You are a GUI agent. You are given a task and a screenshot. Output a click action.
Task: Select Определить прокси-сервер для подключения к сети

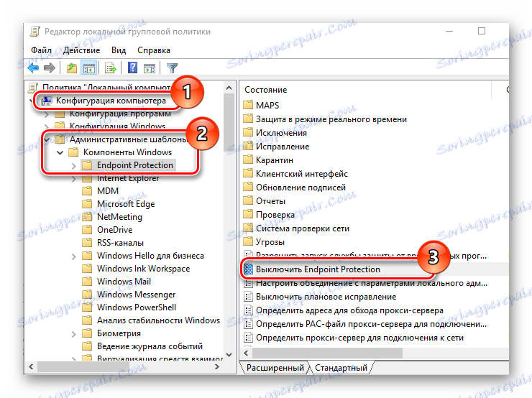coord(359,338)
